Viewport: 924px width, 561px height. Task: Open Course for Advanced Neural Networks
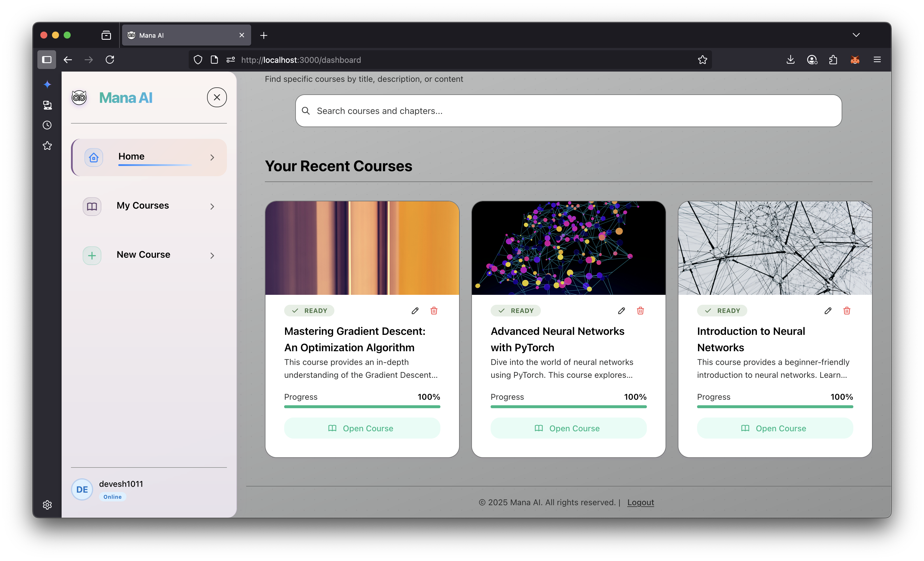tap(568, 428)
